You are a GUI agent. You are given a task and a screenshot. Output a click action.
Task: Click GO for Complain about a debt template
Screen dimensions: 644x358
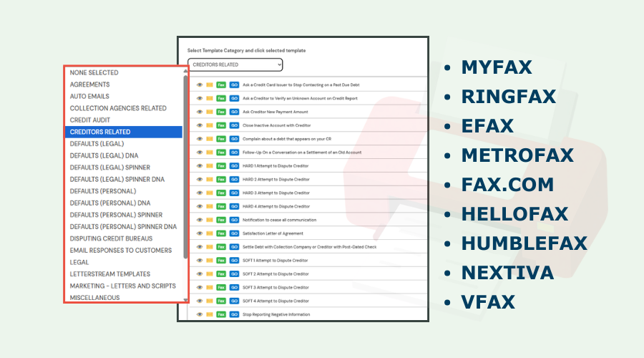tap(234, 139)
